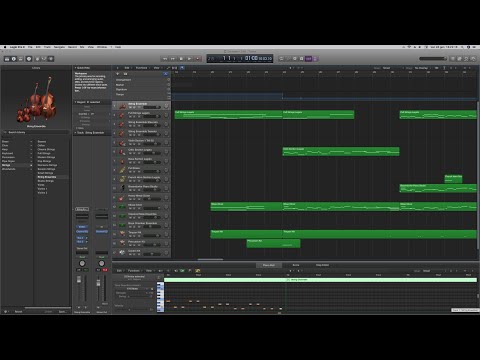Click the Save button in Library
This screenshot has width=480, height=360.
62,311
